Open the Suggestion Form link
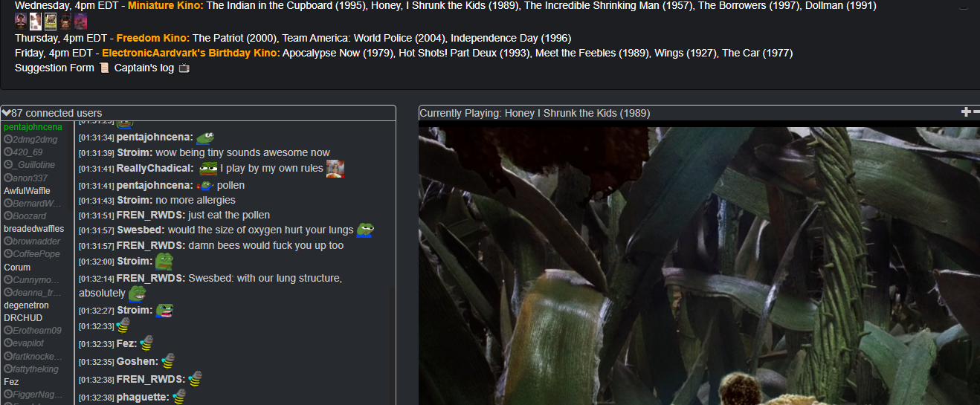The width and height of the screenshot is (980, 405). [54, 68]
